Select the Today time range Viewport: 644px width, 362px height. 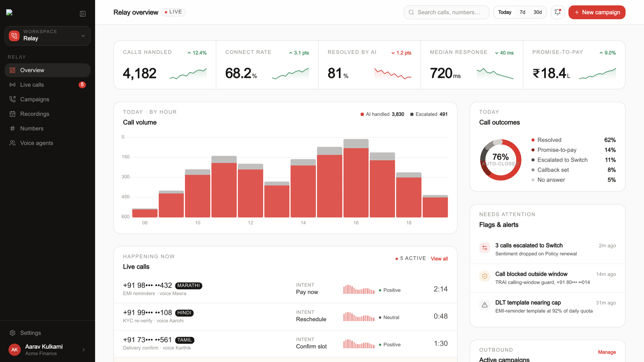click(x=504, y=12)
